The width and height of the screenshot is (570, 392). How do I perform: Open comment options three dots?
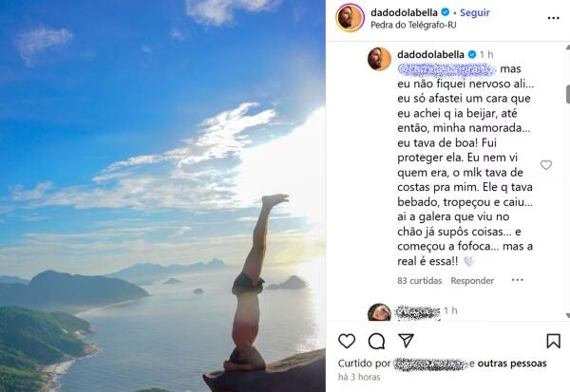point(518,280)
